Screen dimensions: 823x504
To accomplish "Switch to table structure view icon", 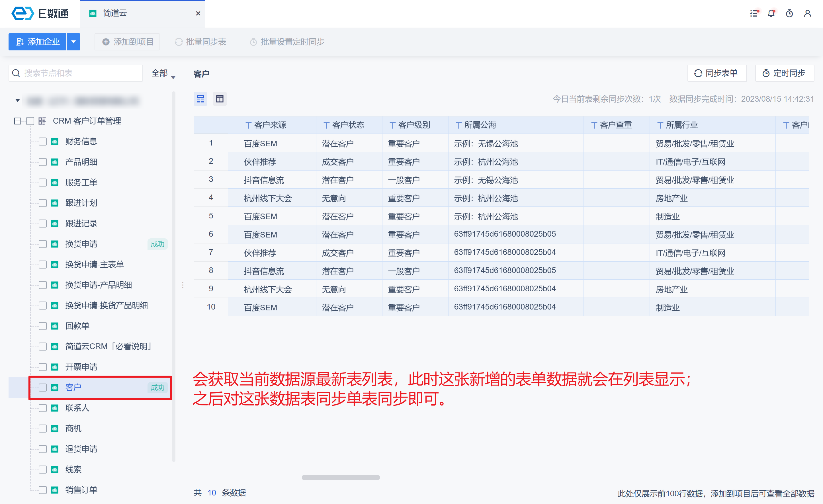I will 220,99.
